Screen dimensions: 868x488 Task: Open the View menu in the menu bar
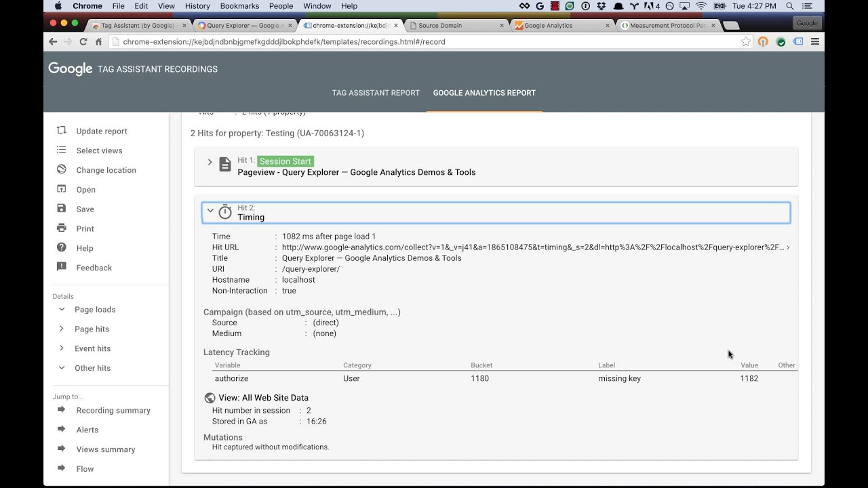pyautogui.click(x=166, y=6)
